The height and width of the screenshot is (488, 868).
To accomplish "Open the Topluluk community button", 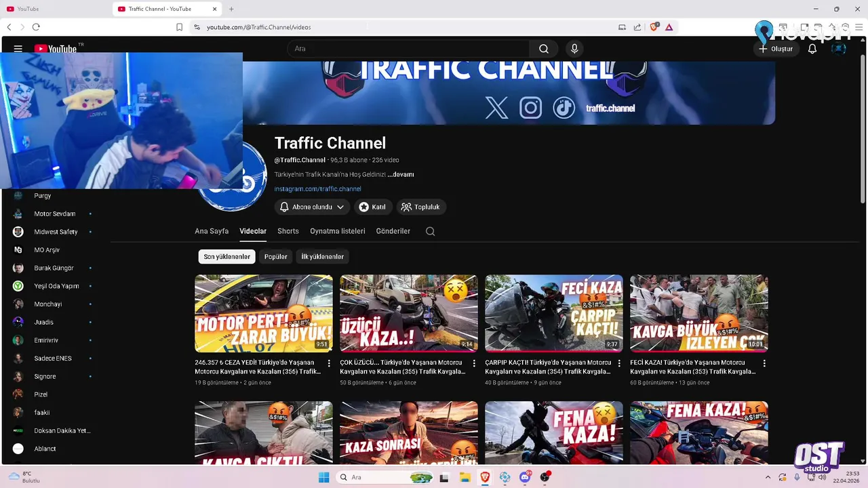I will tap(420, 207).
